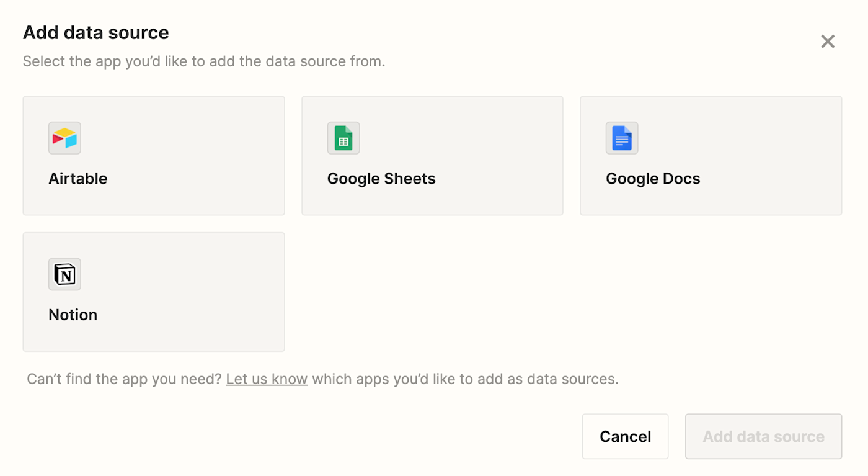Open the "Let us know" link
Screen dimensions: 868x476
[x=267, y=379]
